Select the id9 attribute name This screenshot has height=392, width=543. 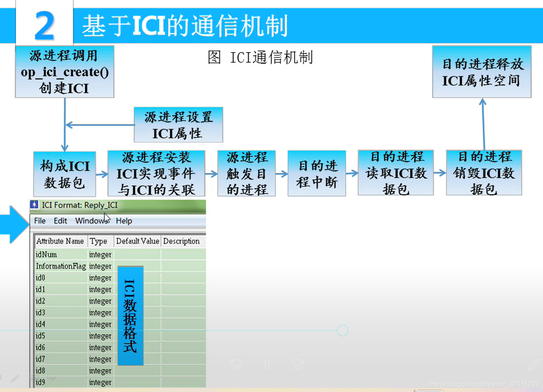point(40,382)
